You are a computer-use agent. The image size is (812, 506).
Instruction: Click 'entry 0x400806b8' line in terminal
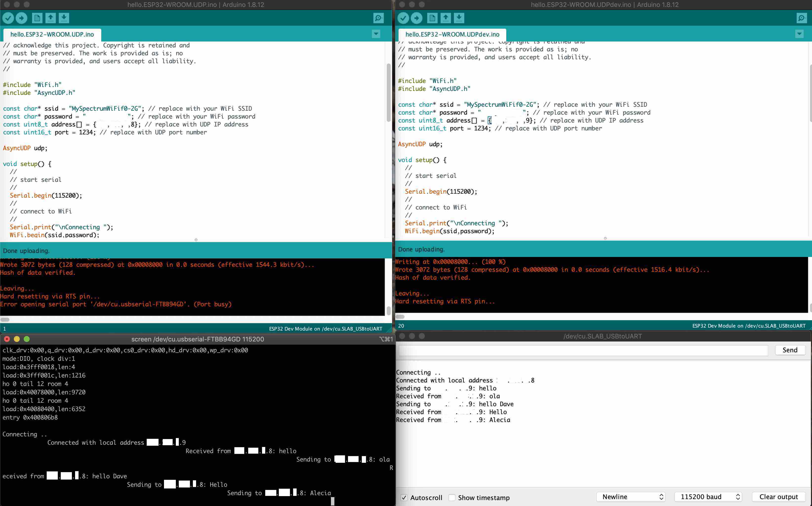[30, 417]
